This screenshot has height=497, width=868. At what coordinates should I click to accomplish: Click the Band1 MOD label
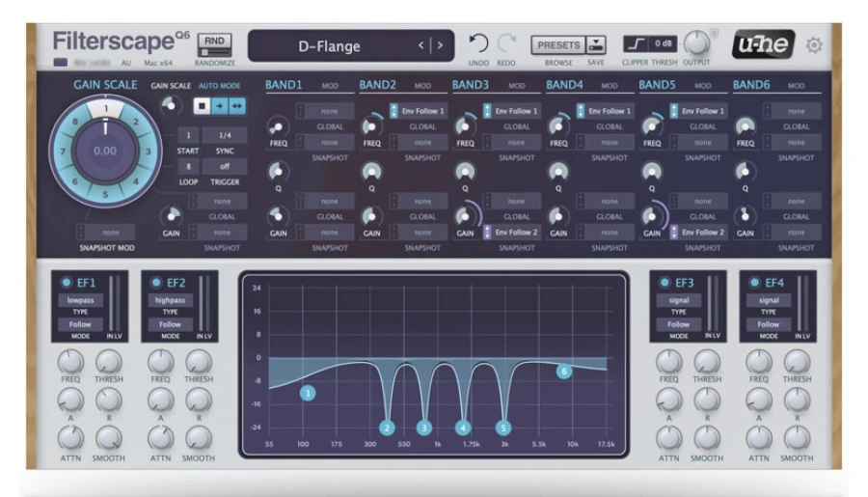pos(330,86)
